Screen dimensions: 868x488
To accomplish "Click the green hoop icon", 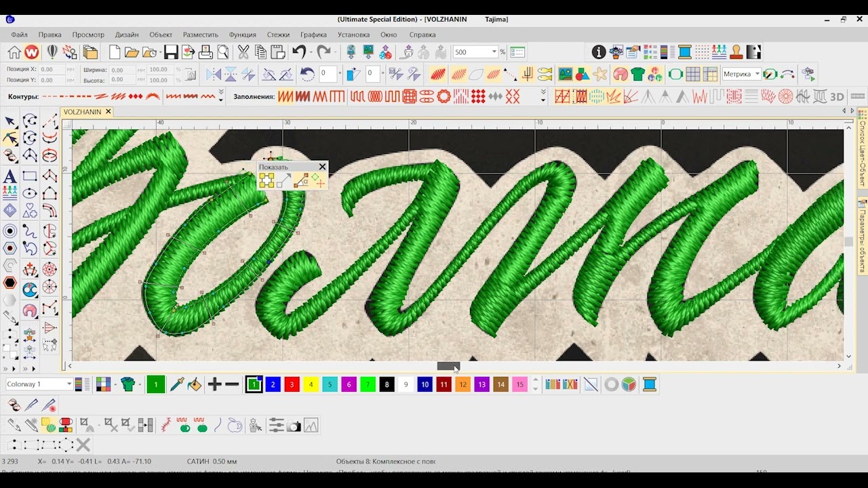I will coord(675,74).
